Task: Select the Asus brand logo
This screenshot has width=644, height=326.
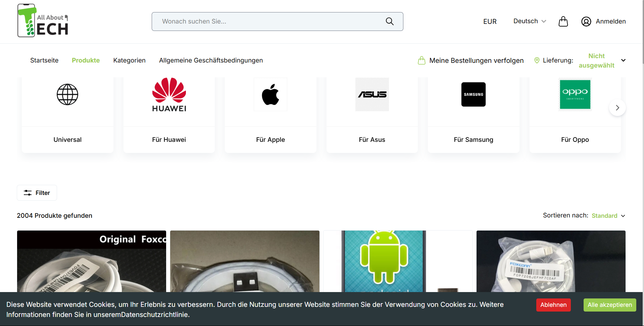Action: click(x=372, y=94)
